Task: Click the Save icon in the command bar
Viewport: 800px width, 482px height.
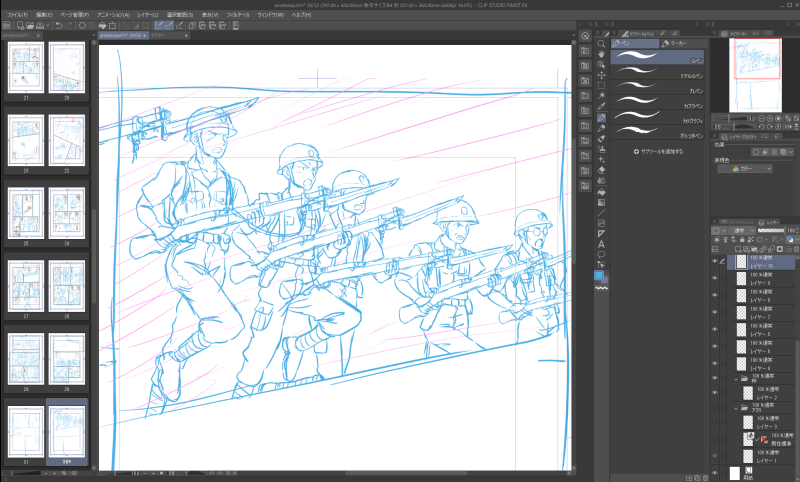Action: pyautogui.click(x=40, y=26)
